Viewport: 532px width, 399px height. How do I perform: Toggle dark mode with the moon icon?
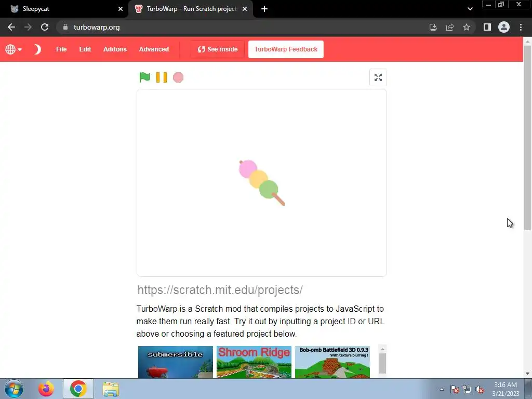point(37,49)
